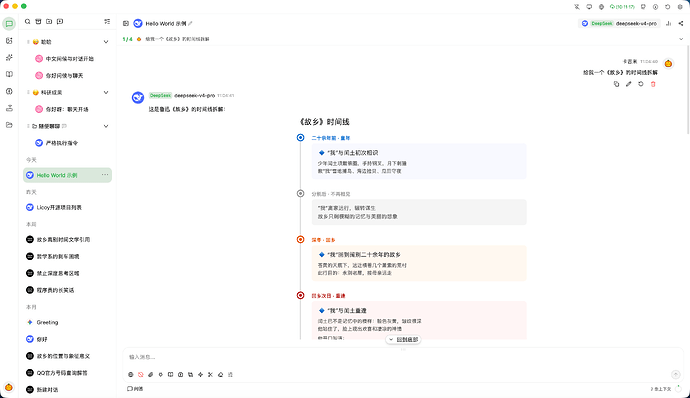The image size is (690, 398).
Task: Collapse the third folder group chevron
Action: [106, 126]
